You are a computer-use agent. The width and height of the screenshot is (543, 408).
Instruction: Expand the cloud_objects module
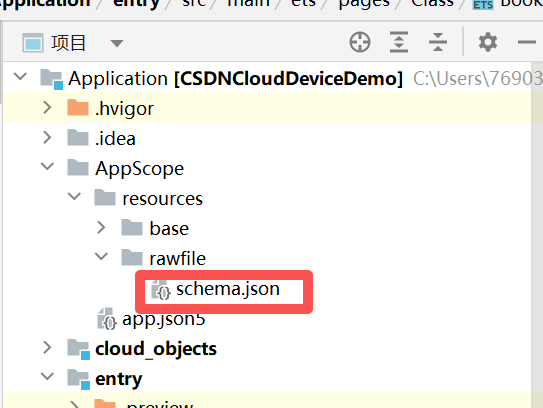[47, 348]
